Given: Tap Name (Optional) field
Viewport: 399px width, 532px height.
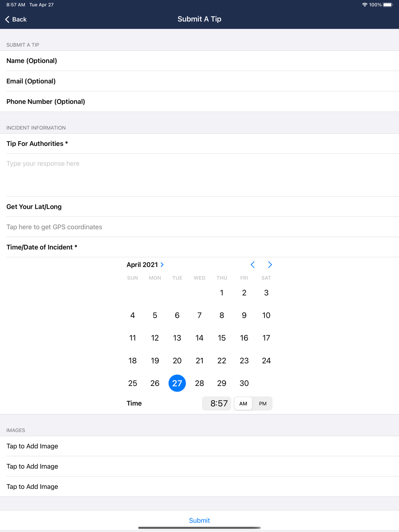Looking at the screenshot, I should click(199, 61).
